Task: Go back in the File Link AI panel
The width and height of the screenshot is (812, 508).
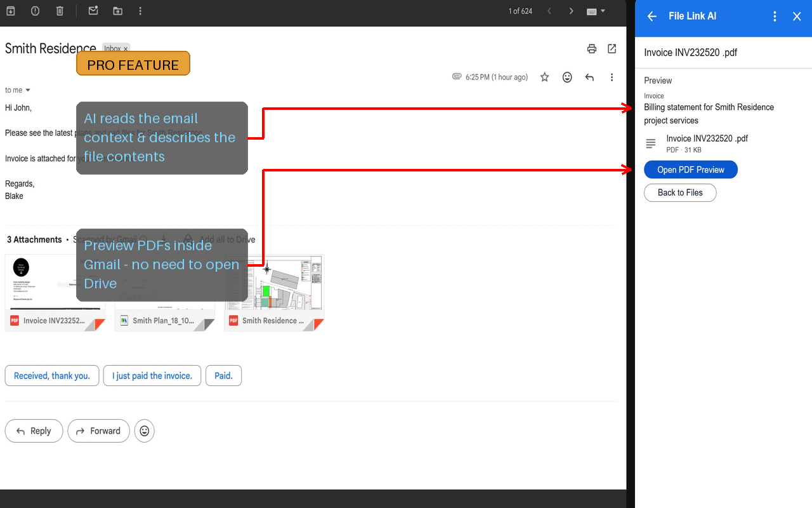Action: tap(652, 17)
